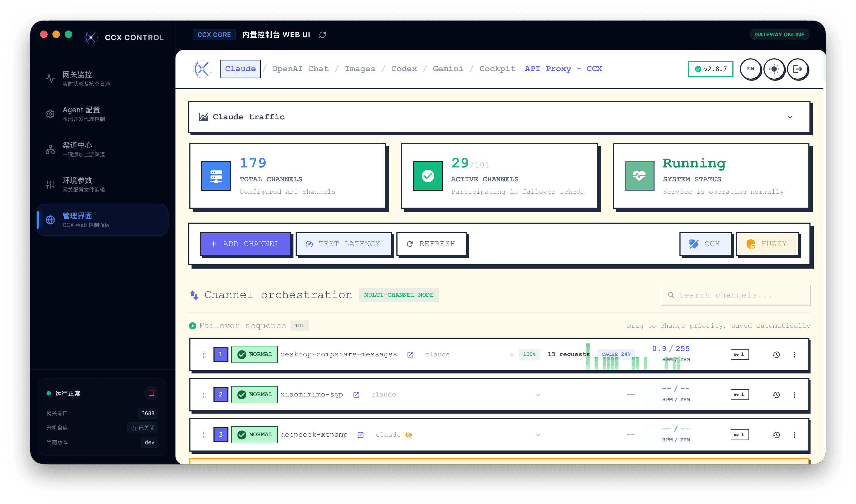Click the version v2.8.7 badge

[710, 69]
